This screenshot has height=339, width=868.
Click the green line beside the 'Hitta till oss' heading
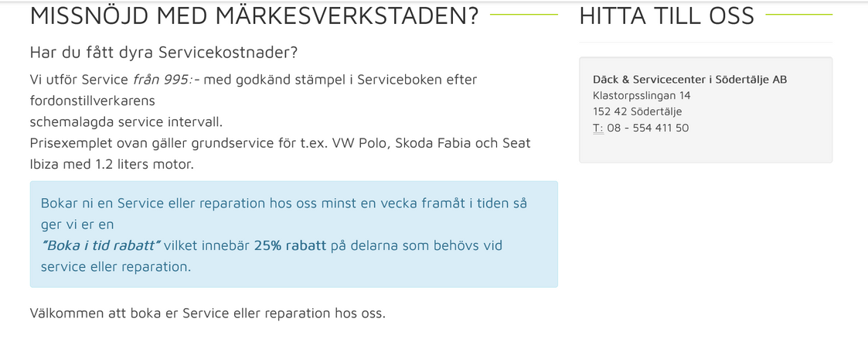[x=798, y=15]
